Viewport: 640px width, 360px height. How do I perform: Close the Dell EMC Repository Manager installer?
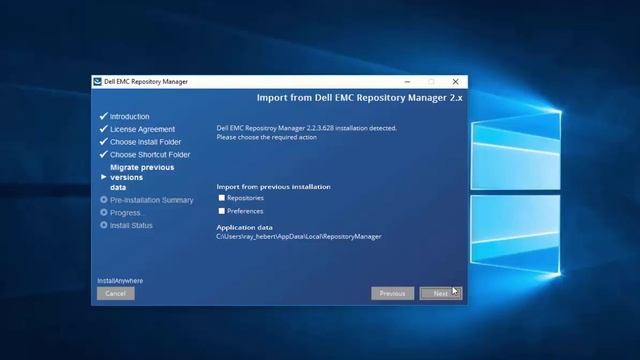455,82
